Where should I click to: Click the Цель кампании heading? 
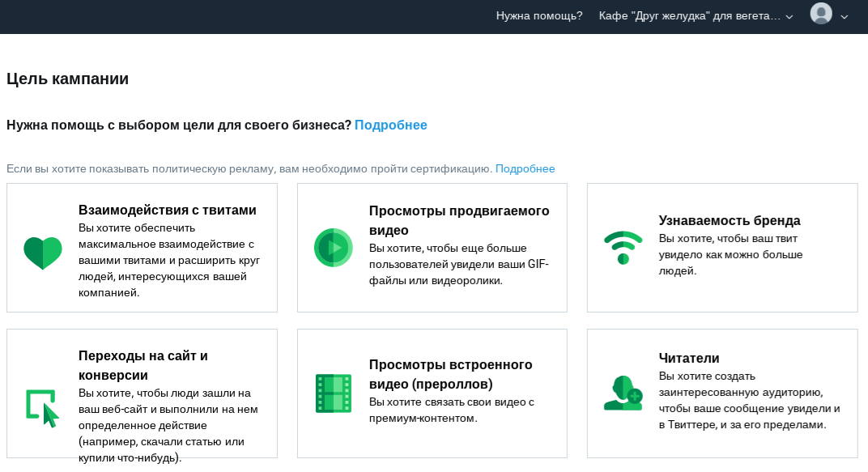[68, 79]
